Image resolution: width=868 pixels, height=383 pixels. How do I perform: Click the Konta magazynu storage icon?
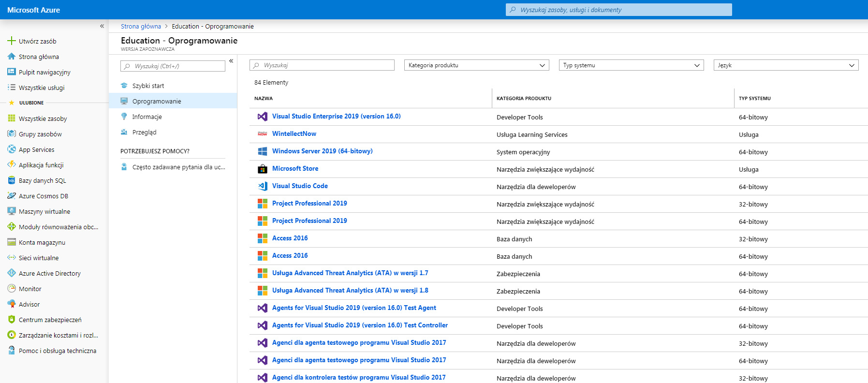[x=12, y=242]
